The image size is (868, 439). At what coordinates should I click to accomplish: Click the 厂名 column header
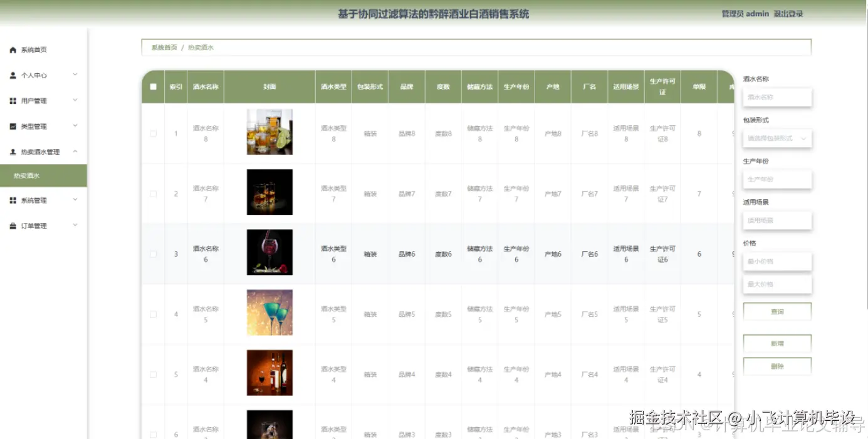click(x=589, y=87)
